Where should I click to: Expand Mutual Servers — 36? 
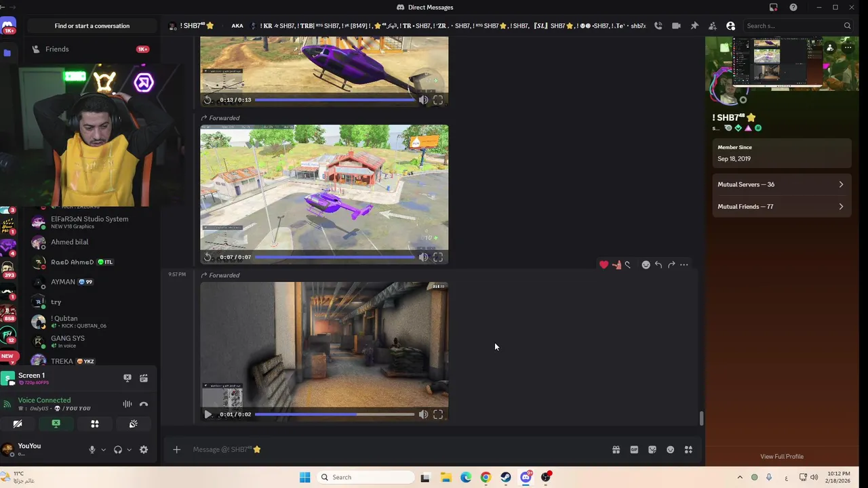(x=781, y=184)
